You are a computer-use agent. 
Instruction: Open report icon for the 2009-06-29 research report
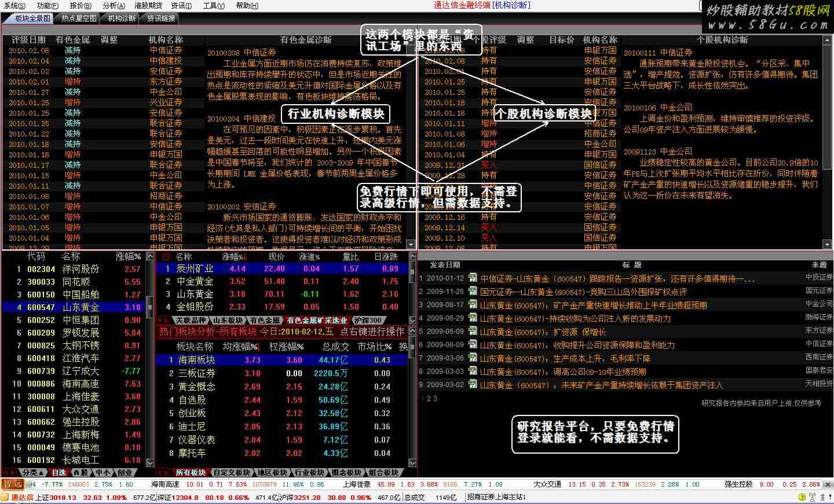pos(473,318)
